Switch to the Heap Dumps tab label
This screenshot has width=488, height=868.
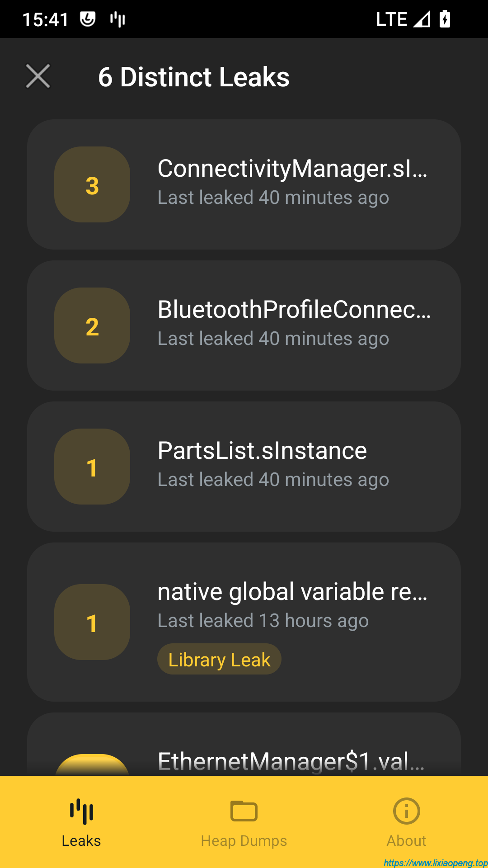(x=244, y=841)
